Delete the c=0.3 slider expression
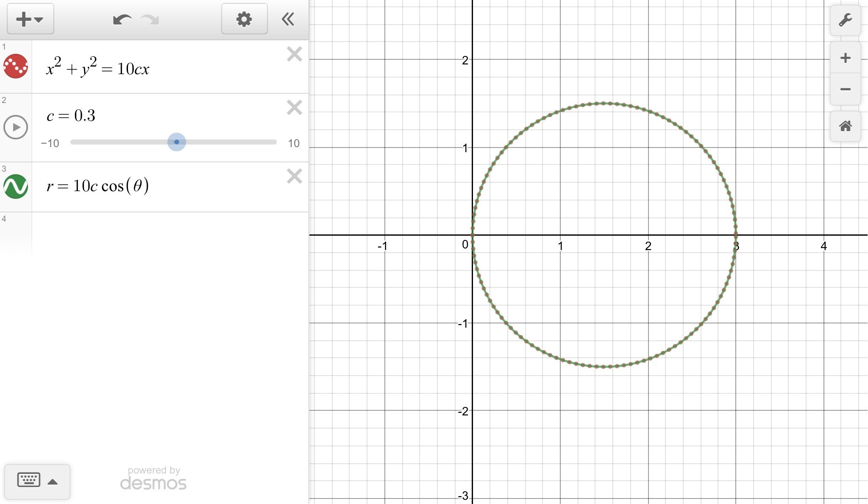The image size is (868, 504). click(x=294, y=108)
